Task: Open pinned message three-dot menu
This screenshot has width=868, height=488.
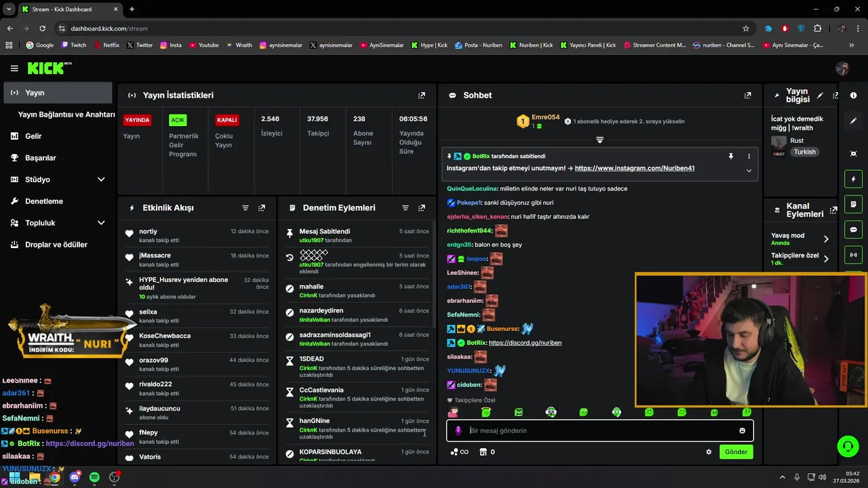Action: pos(749,157)
